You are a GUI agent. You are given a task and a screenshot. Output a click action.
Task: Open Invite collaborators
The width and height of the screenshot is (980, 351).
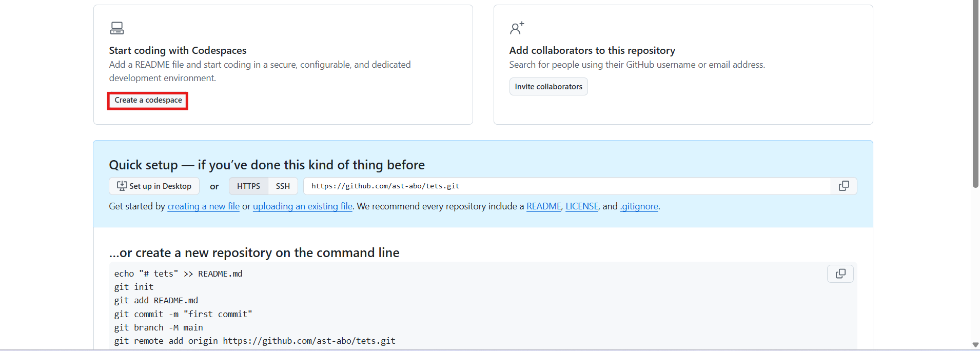coord(548,86)
